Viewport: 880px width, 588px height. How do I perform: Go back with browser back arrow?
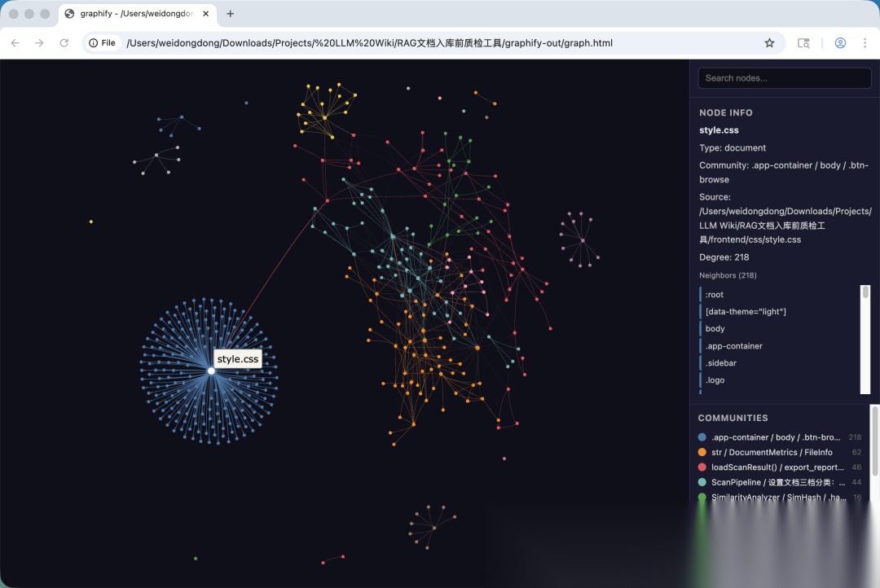[x=15, y=42]
